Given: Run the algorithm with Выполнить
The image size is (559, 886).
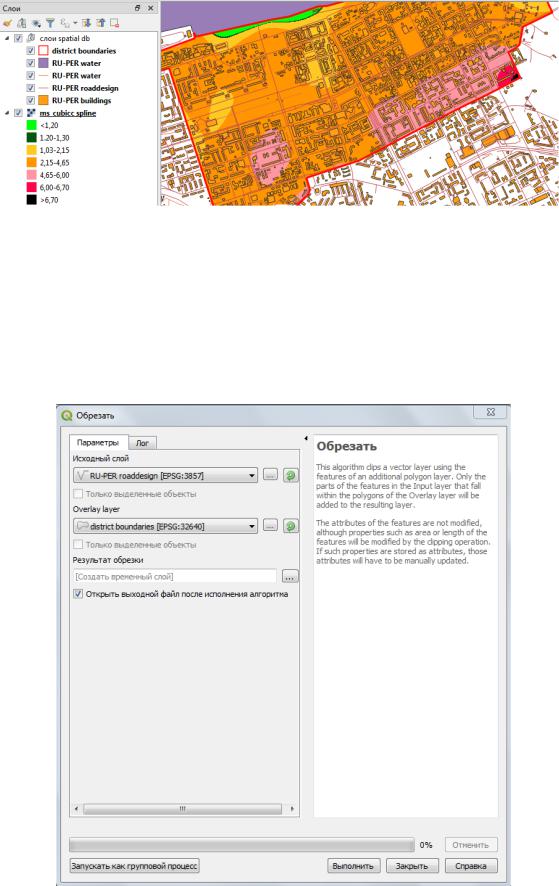Looking at the screenshot, I should tap(353, 866).
